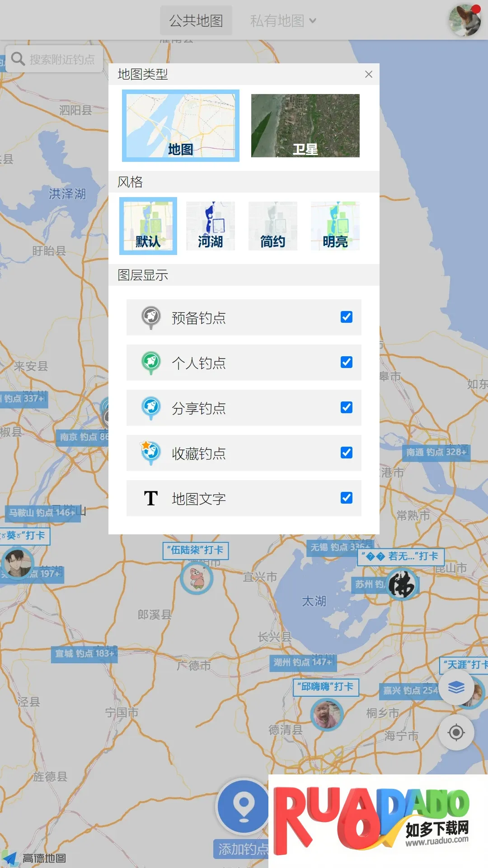Expand the 私有地图 dropdown arrow
This screenshot has height=868, width=488.
[313, 21]
